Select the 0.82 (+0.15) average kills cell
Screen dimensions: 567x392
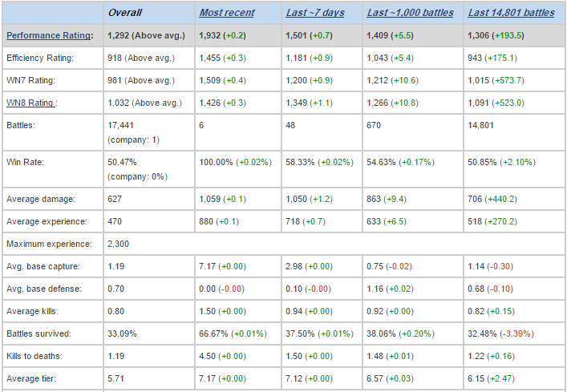[x=491, y=311]
